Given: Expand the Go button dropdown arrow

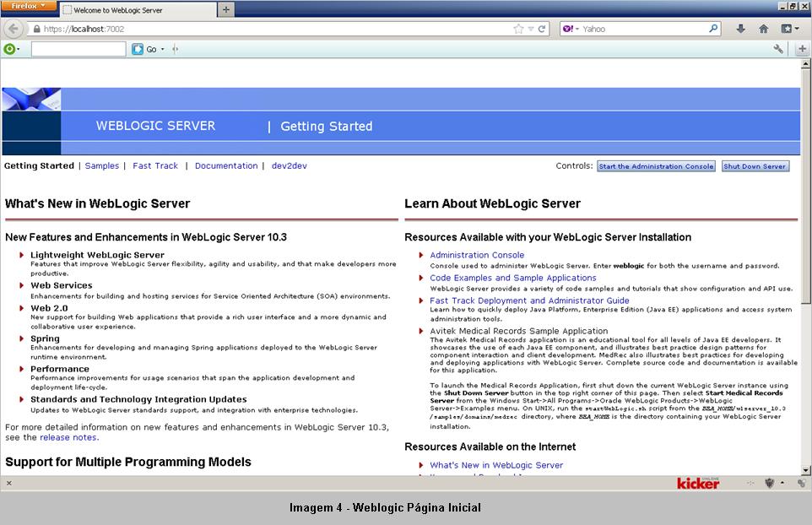Looking at the screenshot, I should click(x=163, y=49).
